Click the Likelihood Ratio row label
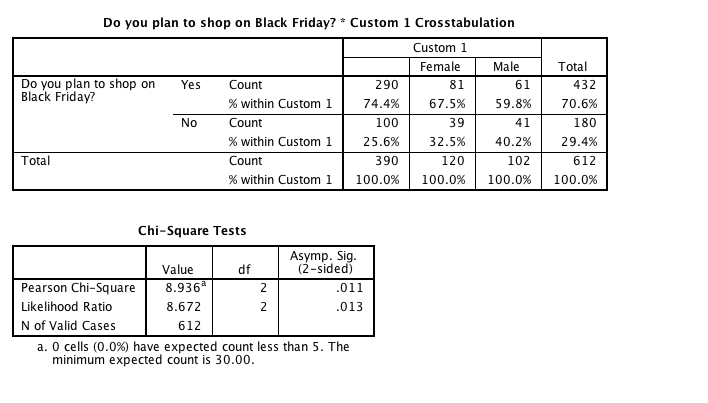This screenshot has width=708, height=403. (x=66, y=307)
